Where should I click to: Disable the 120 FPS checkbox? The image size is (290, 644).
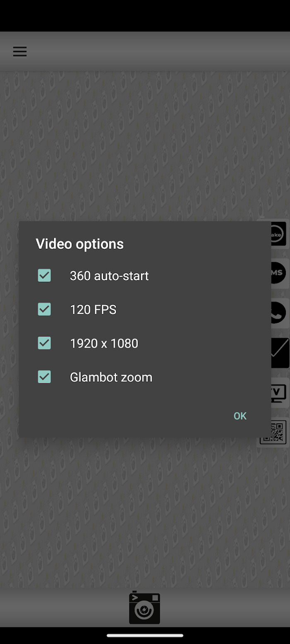(x=44, y=309)
